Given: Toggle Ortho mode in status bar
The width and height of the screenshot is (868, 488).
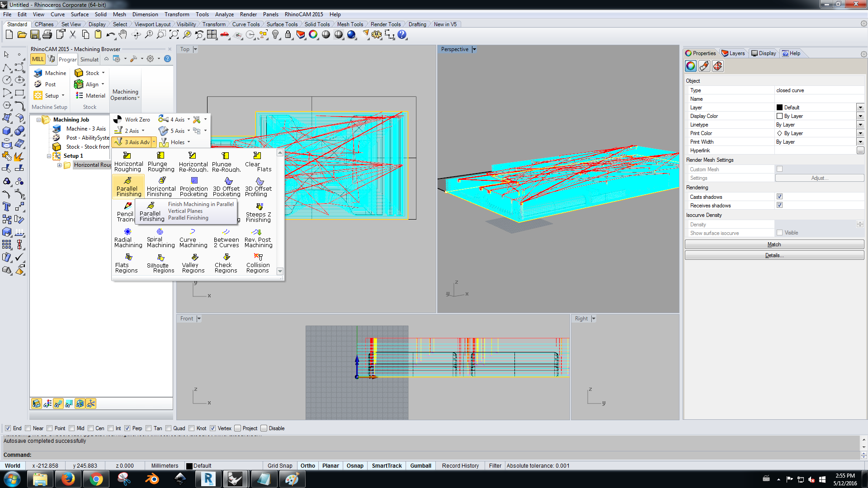Looking at the screenshot, I should (x=308, y=466).
